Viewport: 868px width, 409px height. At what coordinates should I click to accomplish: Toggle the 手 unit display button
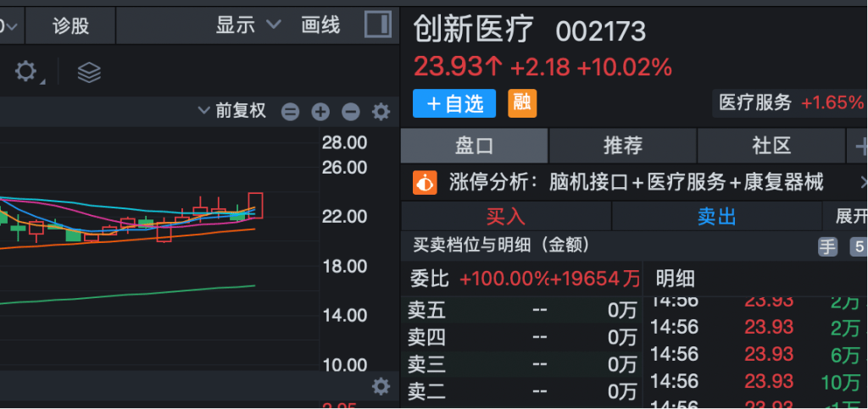(x=827, y=247)
